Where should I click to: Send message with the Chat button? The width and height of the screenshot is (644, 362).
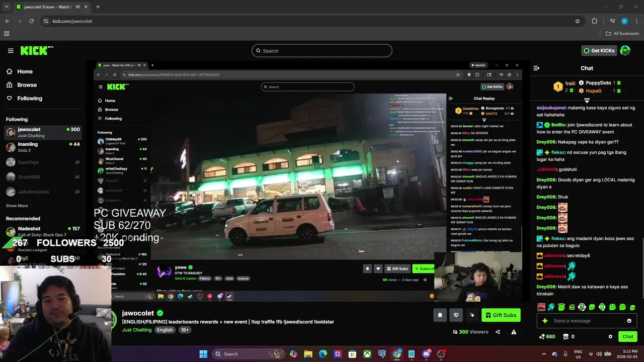(627, 336)
